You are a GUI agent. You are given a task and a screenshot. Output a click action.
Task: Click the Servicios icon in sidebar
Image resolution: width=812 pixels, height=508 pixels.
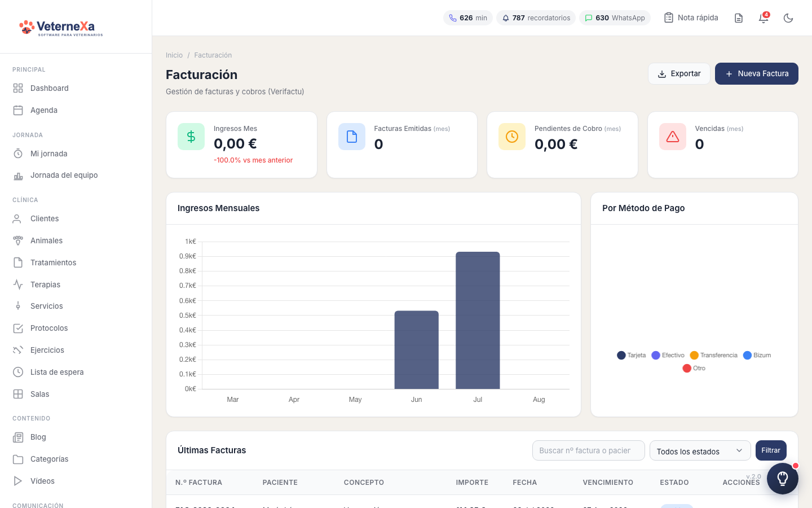pos(18,306)
